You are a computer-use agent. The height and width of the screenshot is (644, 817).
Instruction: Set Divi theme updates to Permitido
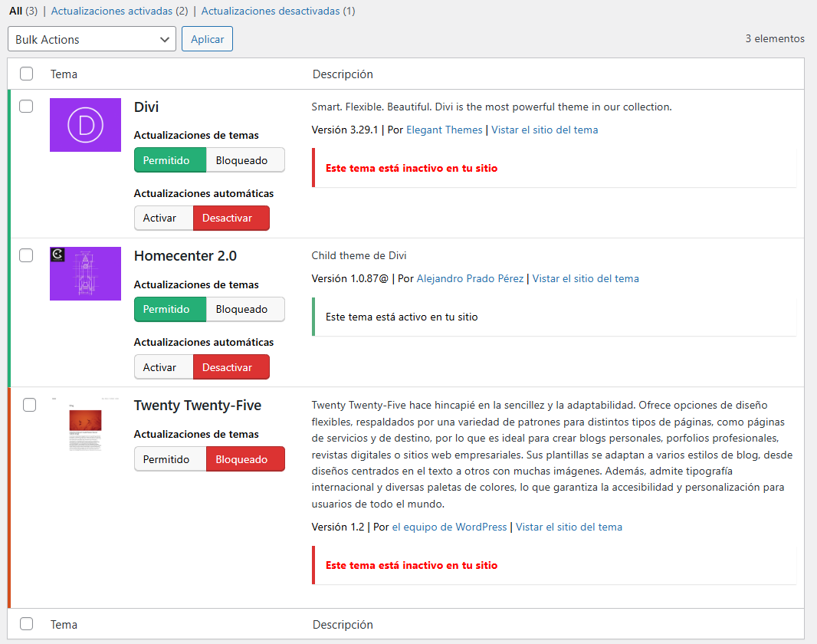[170, 160]
